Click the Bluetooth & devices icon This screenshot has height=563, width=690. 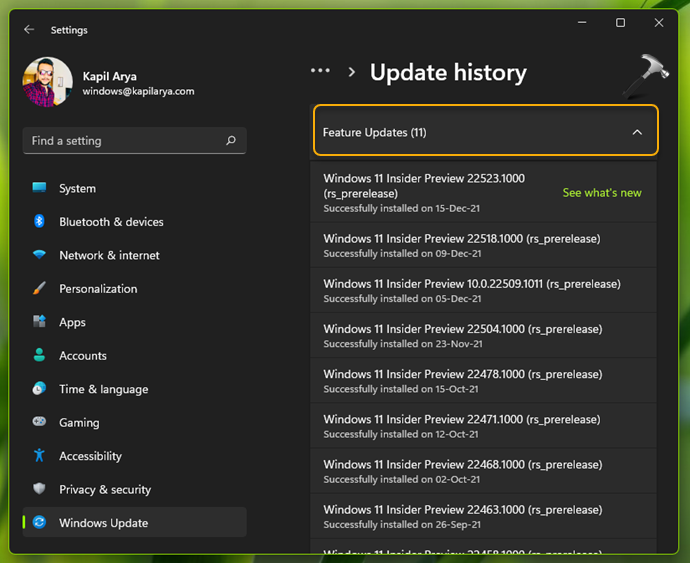tap(39, 222)
